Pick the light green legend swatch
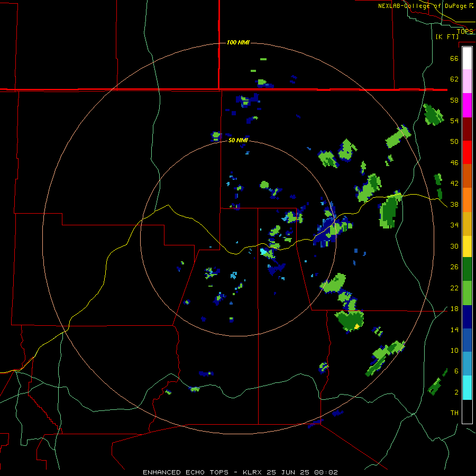The width and height of the screenshot is (476, 476). 467,293
